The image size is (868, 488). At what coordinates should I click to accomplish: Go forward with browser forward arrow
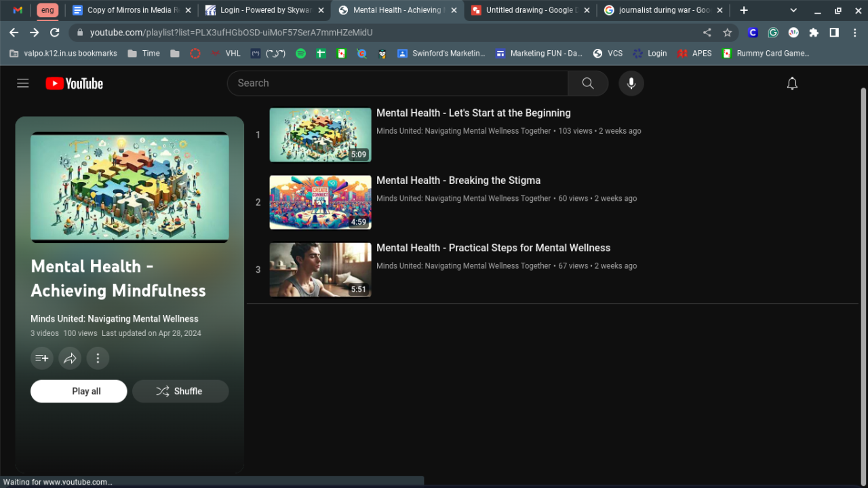coord(35,33)
